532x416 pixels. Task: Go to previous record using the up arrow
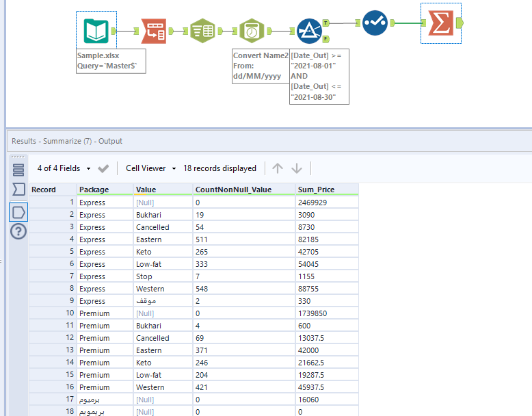click(277, 168)
